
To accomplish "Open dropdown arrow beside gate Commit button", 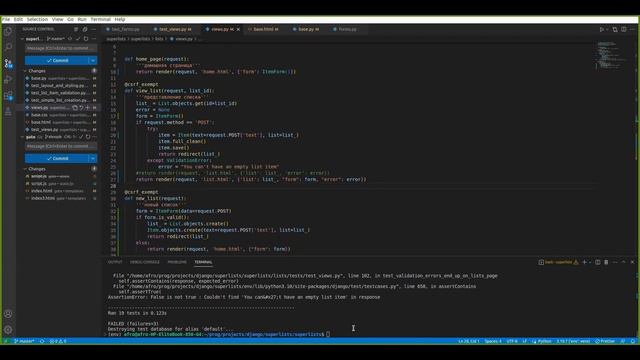I will [x=93, y=158].
